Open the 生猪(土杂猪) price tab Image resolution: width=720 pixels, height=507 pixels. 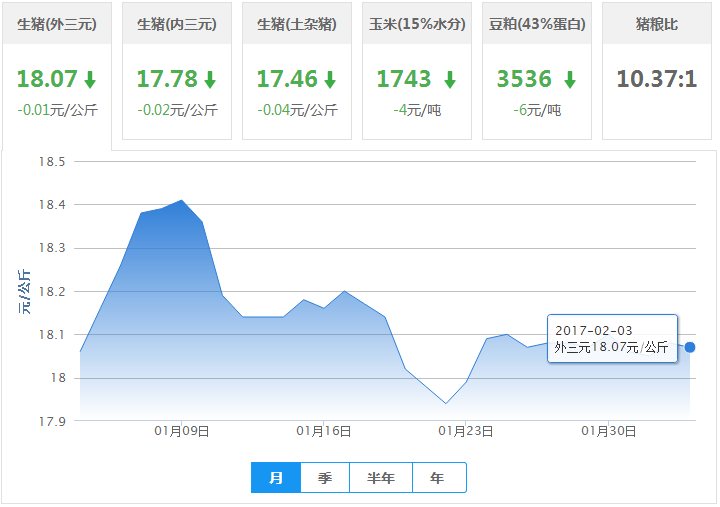coord(297,24)
